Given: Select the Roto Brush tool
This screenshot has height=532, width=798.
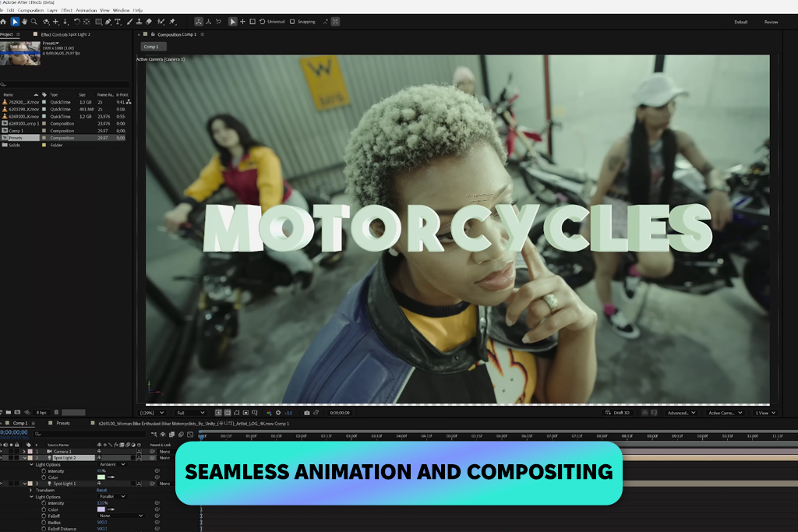Looking at the screenshot, I should tap(161, 22).
